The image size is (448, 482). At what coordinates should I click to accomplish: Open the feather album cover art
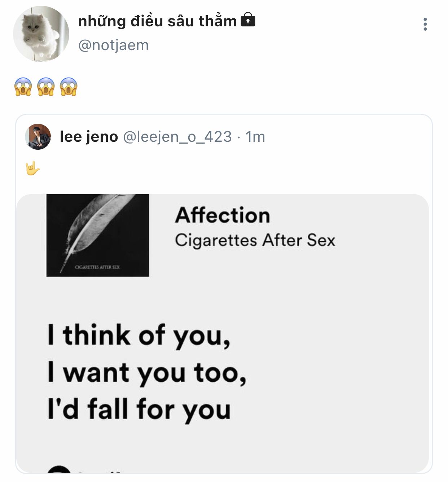[98, 235]
